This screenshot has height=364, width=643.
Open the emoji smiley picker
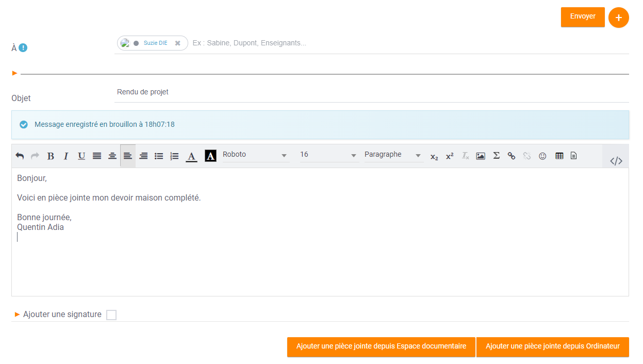542,156
